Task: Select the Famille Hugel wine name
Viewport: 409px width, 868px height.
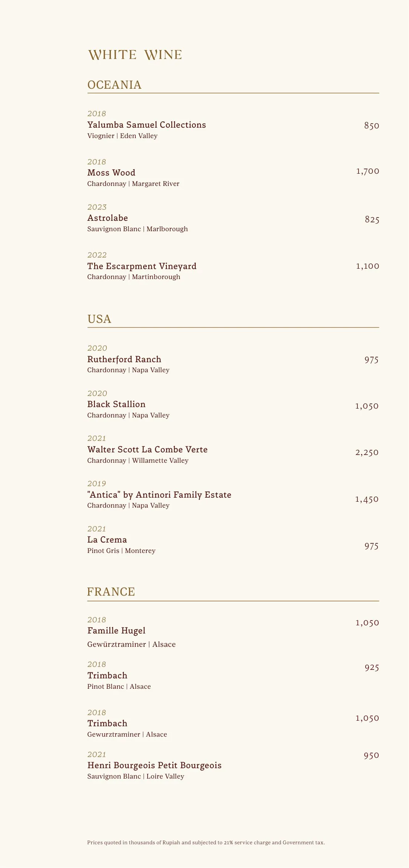Action: point(116,630)
